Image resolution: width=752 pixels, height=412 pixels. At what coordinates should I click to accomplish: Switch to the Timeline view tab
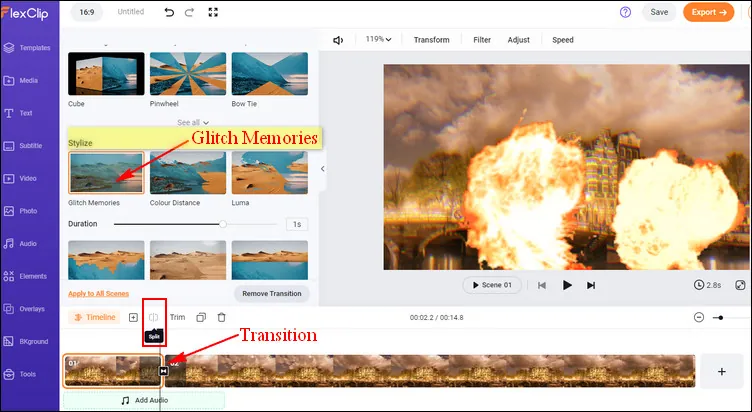coord(94,318)
